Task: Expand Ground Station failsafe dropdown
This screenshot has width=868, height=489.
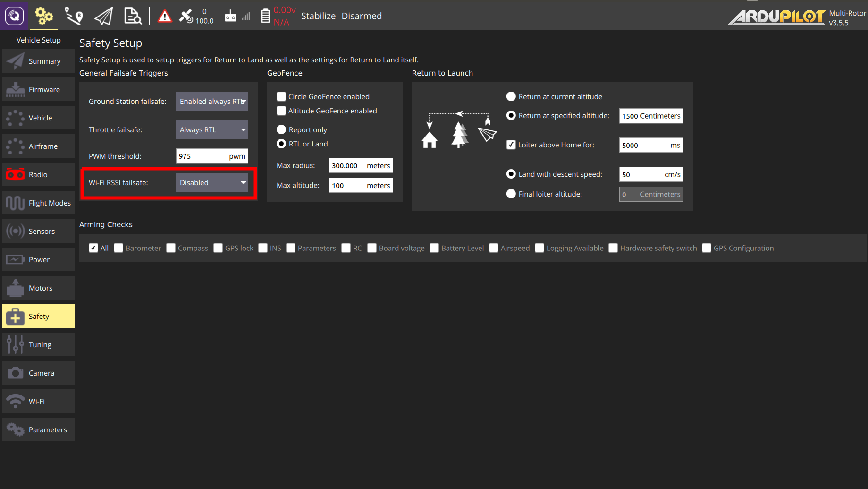Action: coord(212,101)
